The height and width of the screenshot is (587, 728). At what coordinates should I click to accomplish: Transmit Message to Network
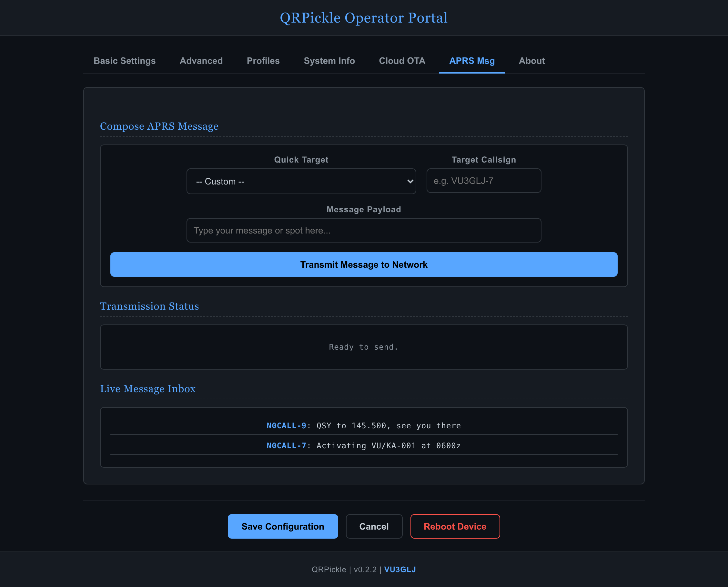364,264
